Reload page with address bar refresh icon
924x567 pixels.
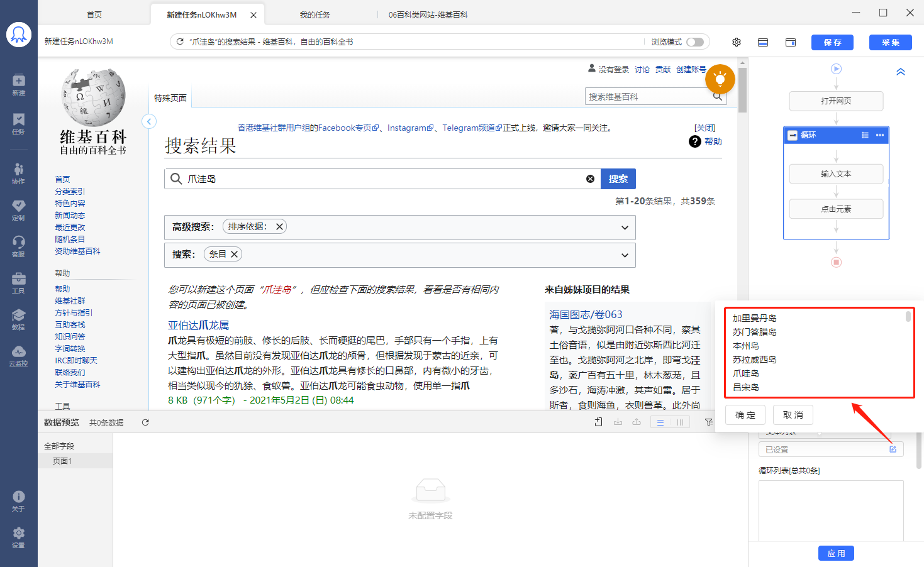point(180,41)
